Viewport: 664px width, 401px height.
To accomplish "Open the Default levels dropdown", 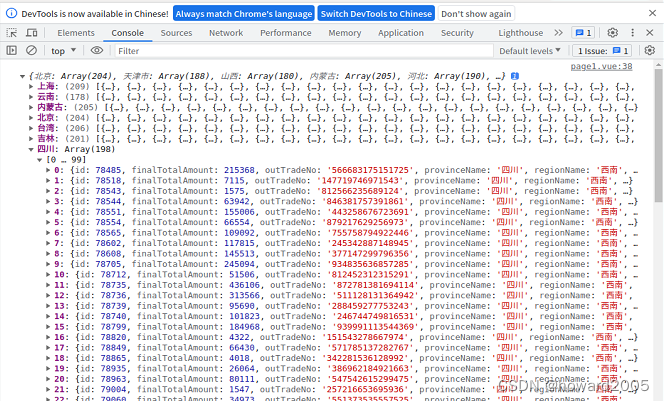I will coord(530,50).
